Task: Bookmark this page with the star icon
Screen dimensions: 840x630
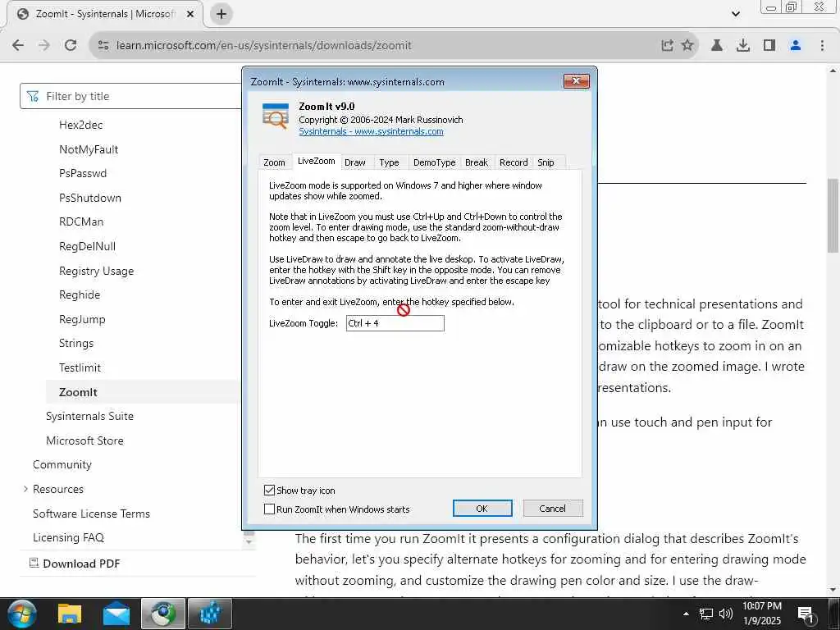Action: pos(687,46)
